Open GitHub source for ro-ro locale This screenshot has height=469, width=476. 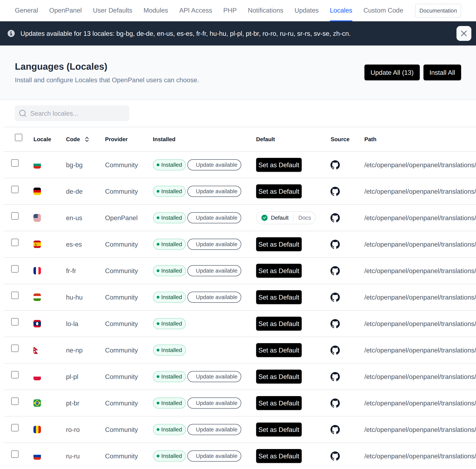335,429
